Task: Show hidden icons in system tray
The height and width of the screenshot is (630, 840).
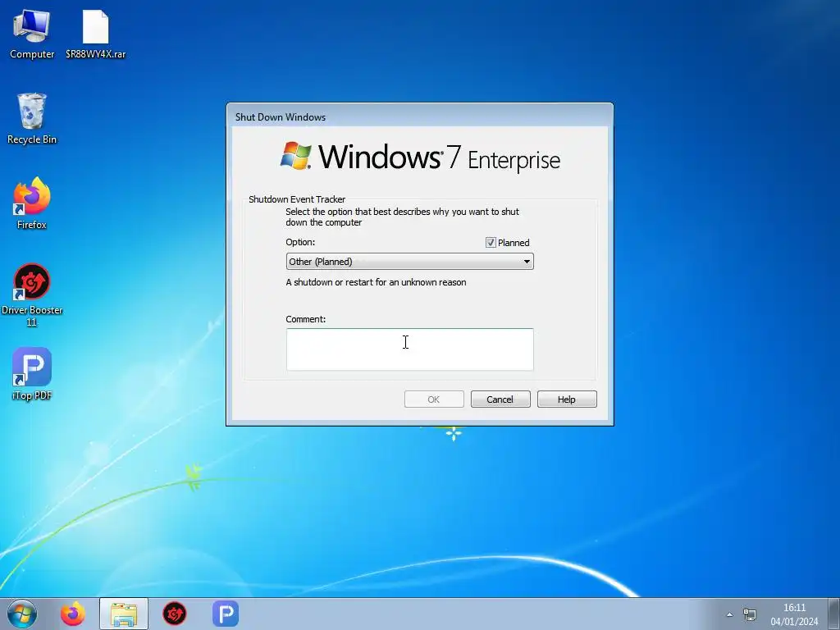Action: click(x=729, y=614)
